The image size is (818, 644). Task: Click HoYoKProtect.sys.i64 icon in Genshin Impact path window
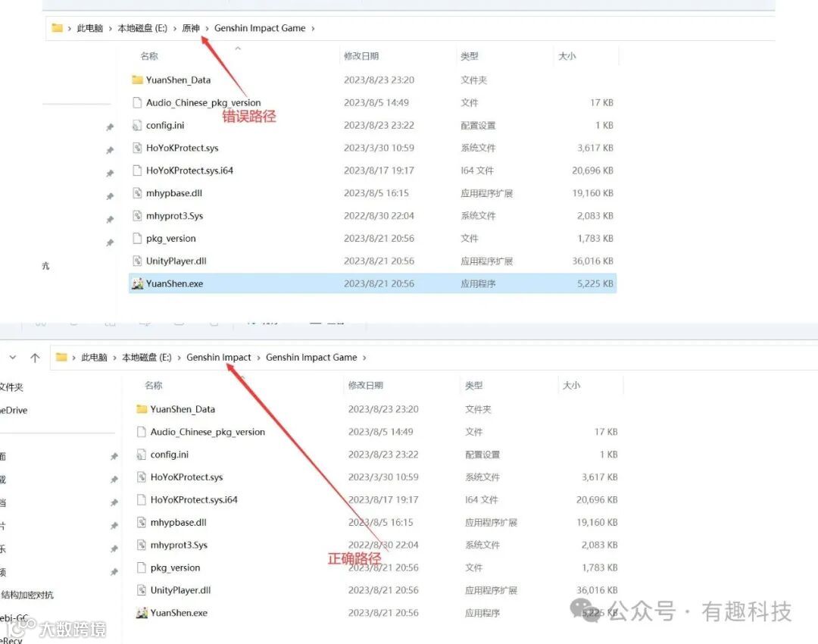(142, 500)
